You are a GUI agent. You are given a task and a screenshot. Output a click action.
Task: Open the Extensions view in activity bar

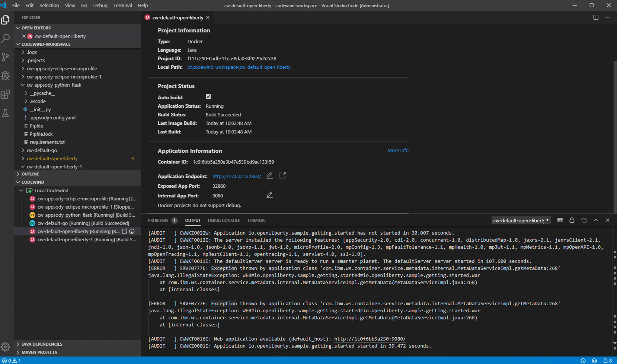pyautogui.click(x=6, y=94)
